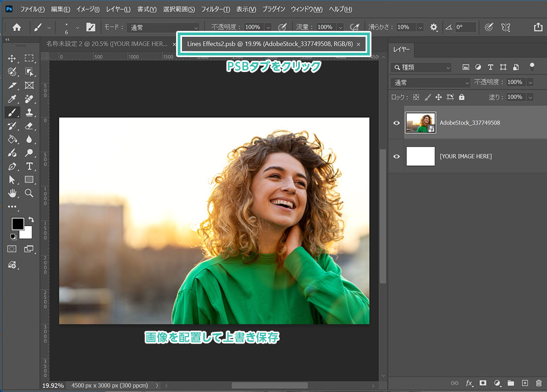Hide the AdobeStock_337749508 layer
This screenshot has width=547, height=392.
pyautogui.click(x=397, y=123)
